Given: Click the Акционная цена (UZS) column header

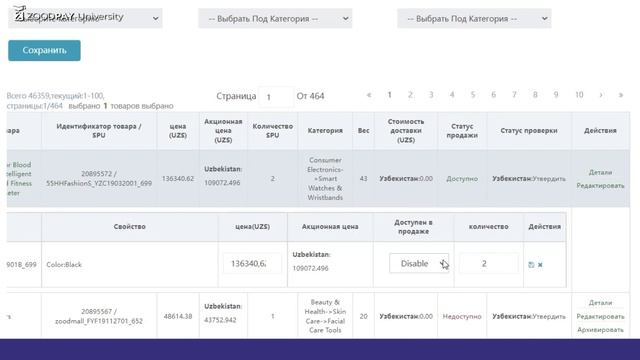Looking at the screenshot, I should 223,131.
